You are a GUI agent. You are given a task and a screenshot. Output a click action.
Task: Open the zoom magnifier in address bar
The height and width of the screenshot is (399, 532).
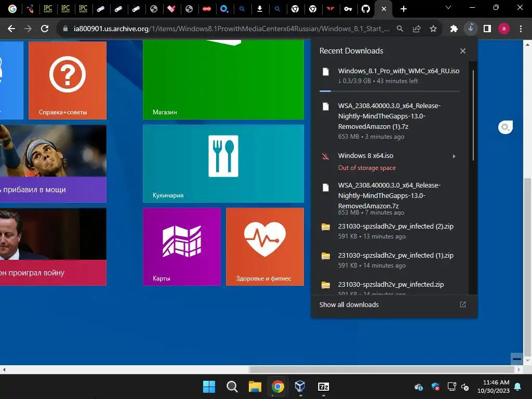tap(400, 29)
